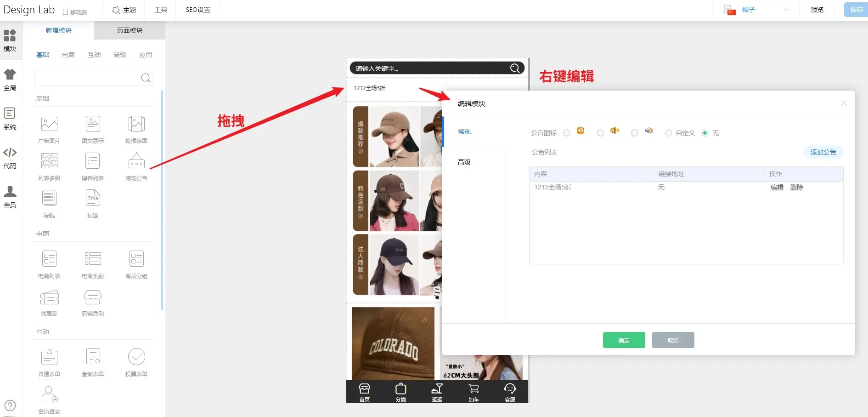Open the 工具 tools menu
The width and height of the screenshot is (868, 417).
pyautogui.click(x=161, y=10)
